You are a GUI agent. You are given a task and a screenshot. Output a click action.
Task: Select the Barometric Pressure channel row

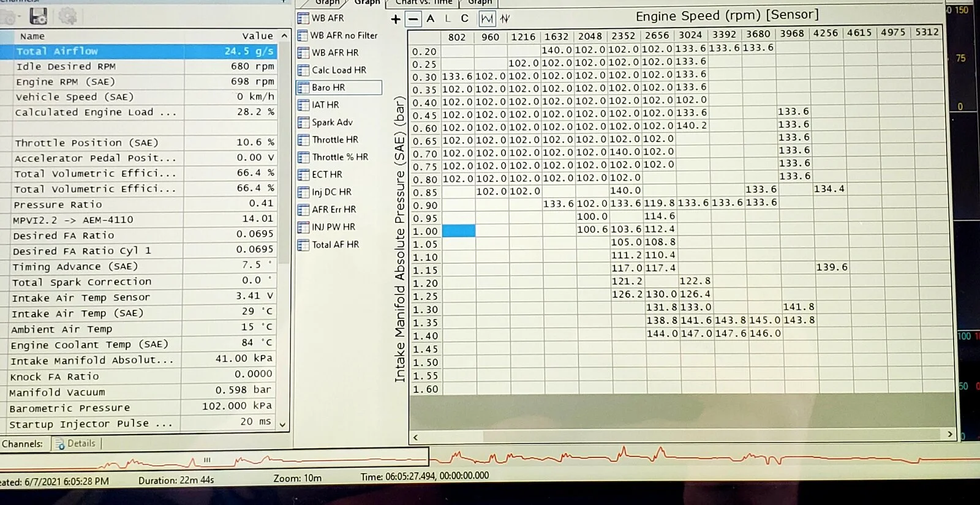coord(138,408)
